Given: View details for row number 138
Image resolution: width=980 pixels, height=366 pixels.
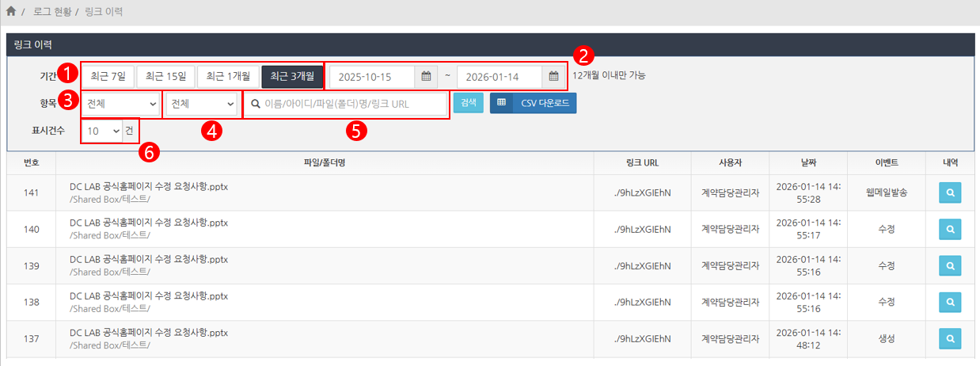Looking at the screenshot, I should pos(950,302).
